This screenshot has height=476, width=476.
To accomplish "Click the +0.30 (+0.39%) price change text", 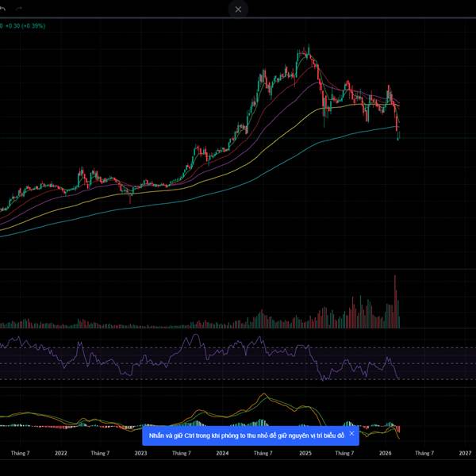I will (x=25, y=26).
